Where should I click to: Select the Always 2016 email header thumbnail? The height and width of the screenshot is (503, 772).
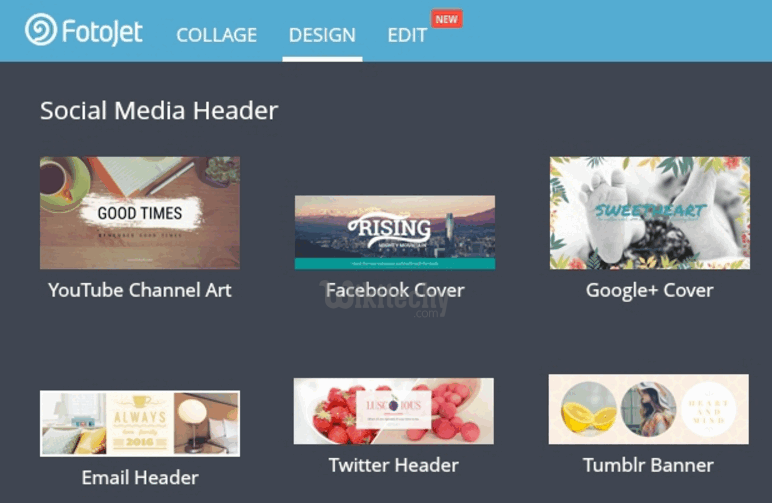(x=140, y=423)
